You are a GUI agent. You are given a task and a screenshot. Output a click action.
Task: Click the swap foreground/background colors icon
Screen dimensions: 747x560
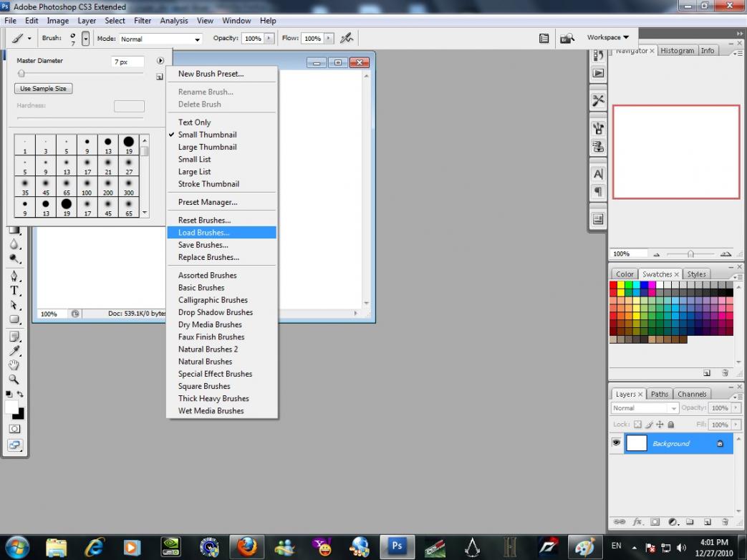tap(20, 395)
